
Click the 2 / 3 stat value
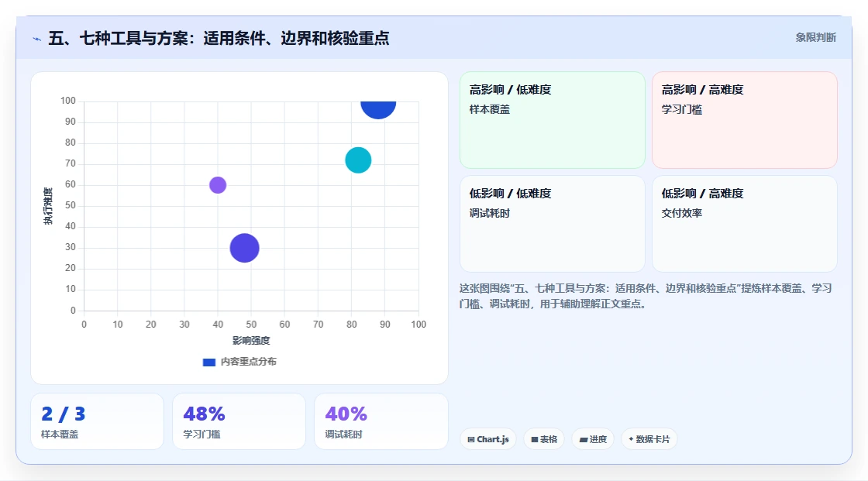pyautogui.click(x=63, y=414)
